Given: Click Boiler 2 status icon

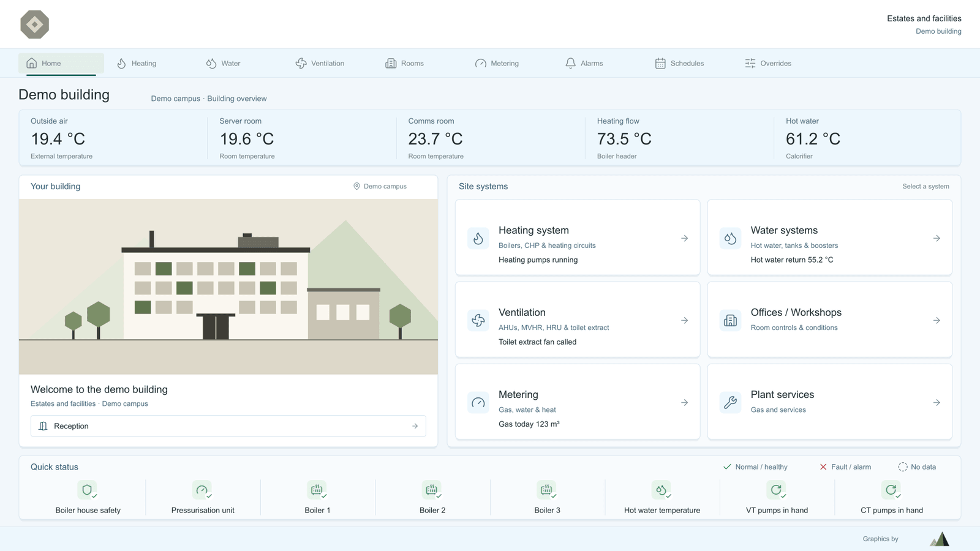Looking at the screenshot, I should click(432, 490).
